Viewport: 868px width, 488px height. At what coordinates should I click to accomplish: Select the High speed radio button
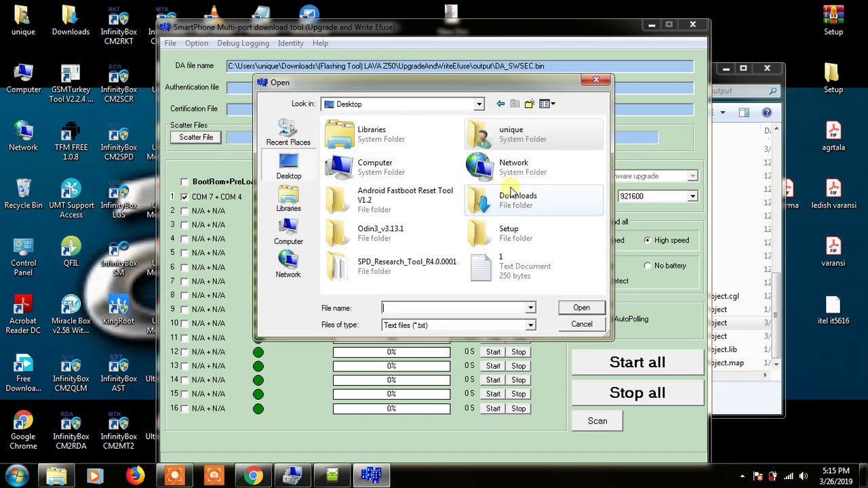[647, 240]
